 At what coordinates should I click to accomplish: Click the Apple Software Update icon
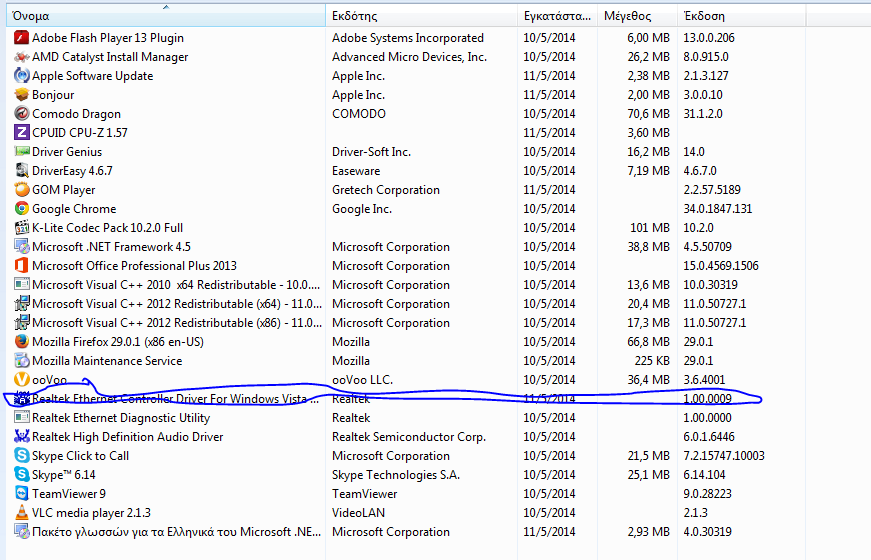pyautogui.click(x=22, y=76)
